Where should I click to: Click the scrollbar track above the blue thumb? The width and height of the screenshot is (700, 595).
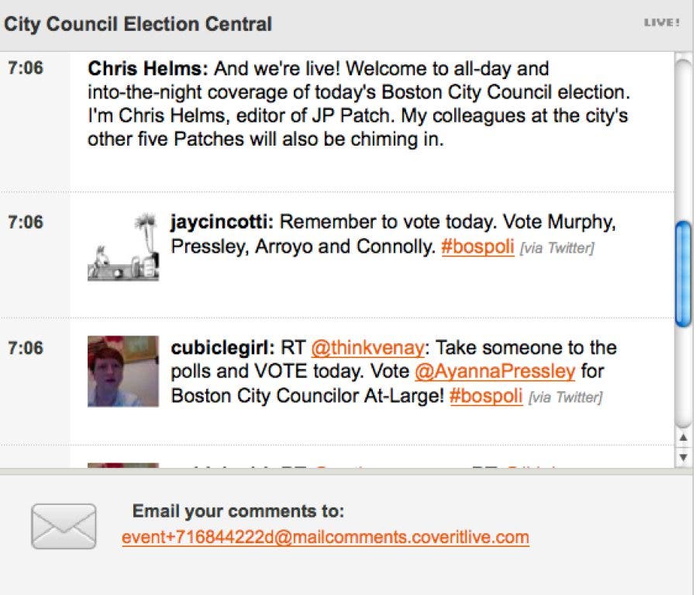683,139
